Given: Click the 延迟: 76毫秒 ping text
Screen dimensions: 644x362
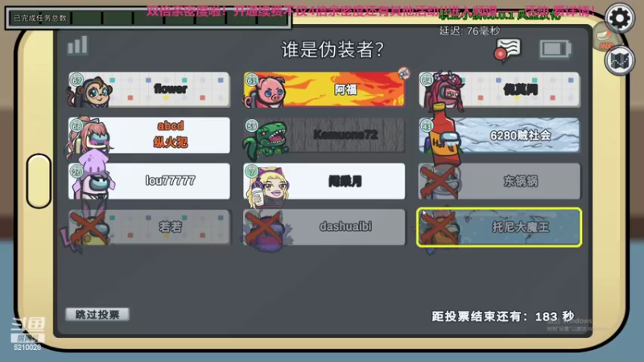Looking at the screenshot, I should click(469, 31).
